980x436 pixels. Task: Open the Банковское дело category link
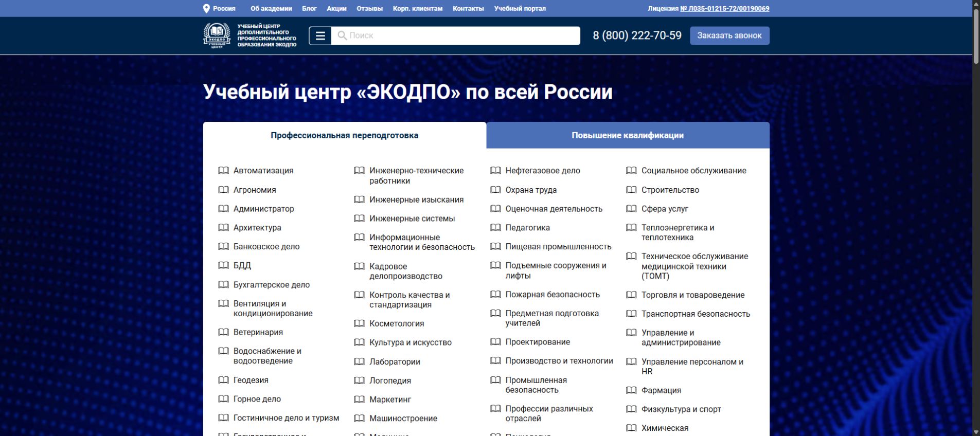266,246
